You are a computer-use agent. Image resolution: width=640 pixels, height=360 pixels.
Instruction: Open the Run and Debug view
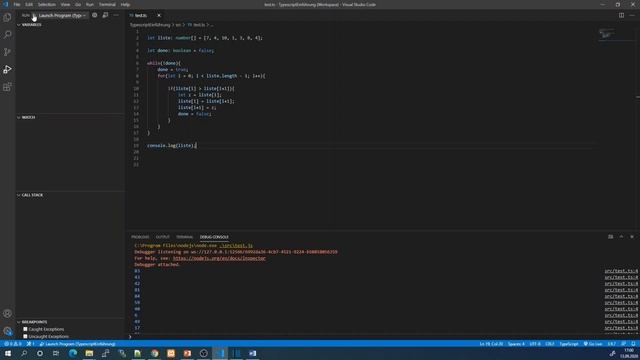pos(7,69)
